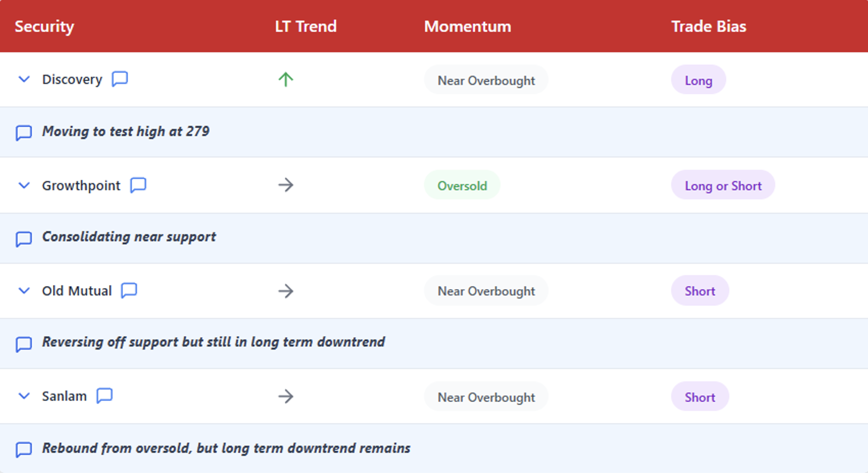
Task: Collapse the Growthpoint row chevron
Action: pos(24,185)
